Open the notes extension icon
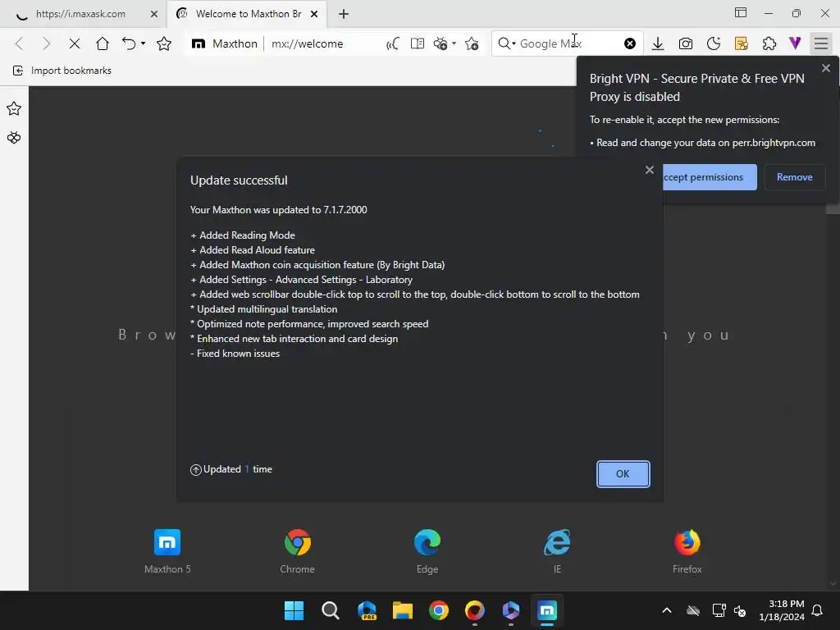This screenshot has height=630, width=840. click(742, 43)
